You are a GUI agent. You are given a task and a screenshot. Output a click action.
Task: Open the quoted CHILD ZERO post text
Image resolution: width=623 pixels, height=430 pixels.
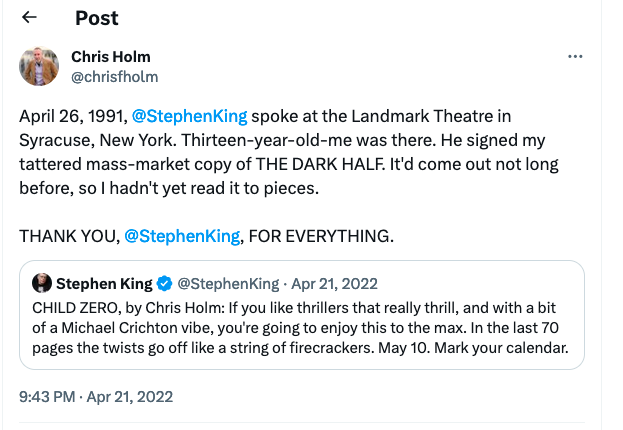click(300, 328)
